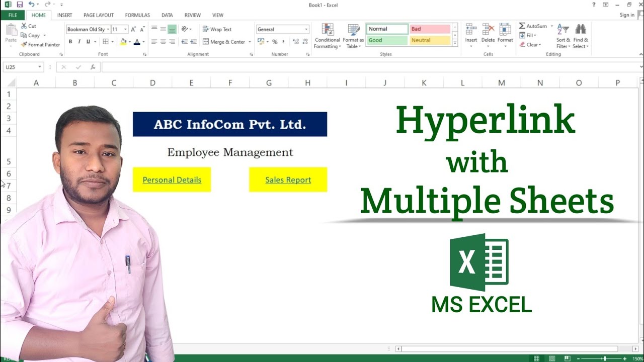This screenshot has width=644, height=362.
Task: Click the Save icon in quick access toolbar
Action: pos(20,5)
